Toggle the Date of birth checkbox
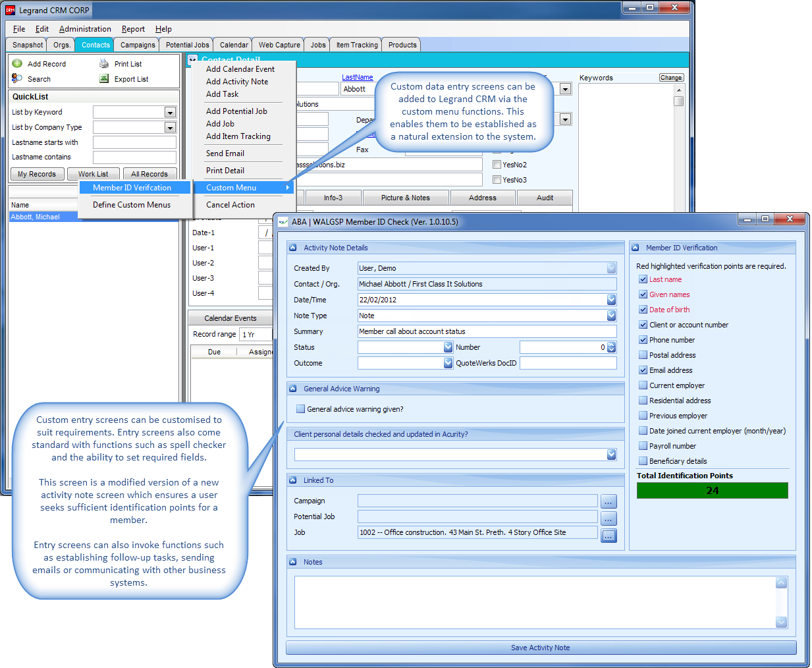This screenshot has width=812, height=668. click(643, 310)
